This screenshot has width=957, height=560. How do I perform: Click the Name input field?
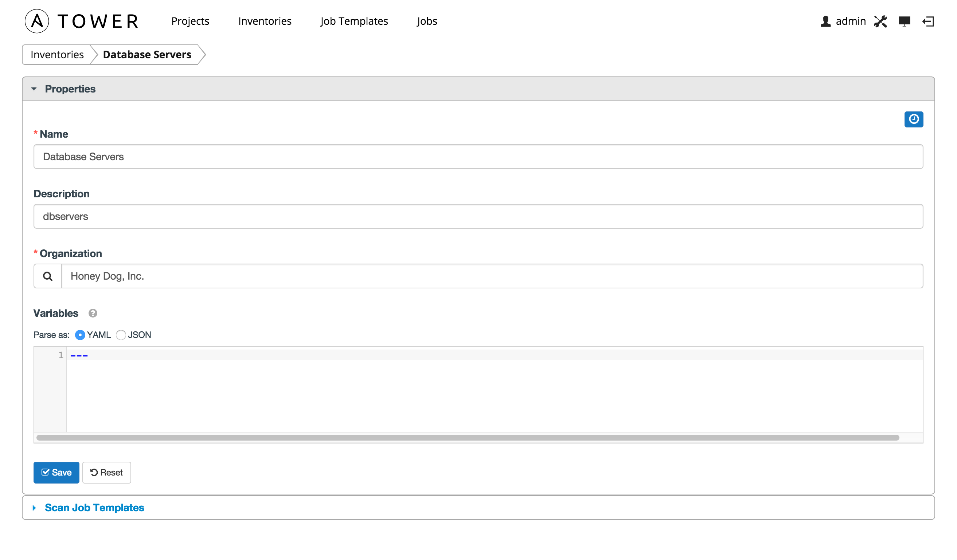click(478, 157)
